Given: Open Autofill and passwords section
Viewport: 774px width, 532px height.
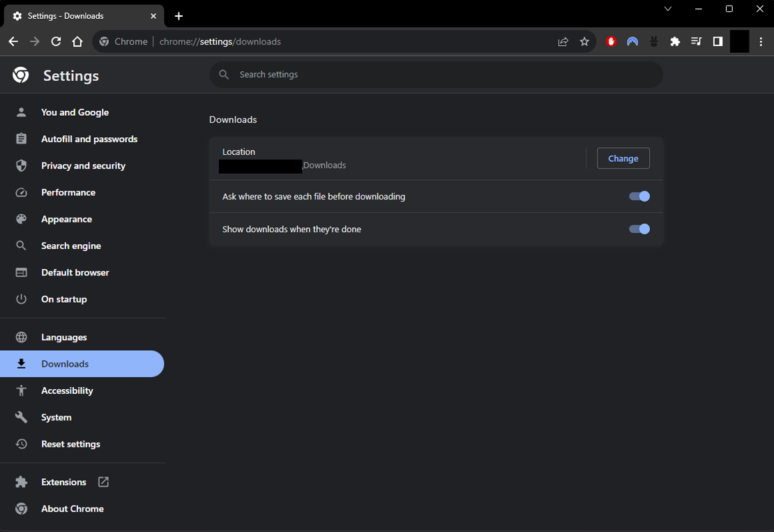Looking at the screenshot, I should [89, 139].
